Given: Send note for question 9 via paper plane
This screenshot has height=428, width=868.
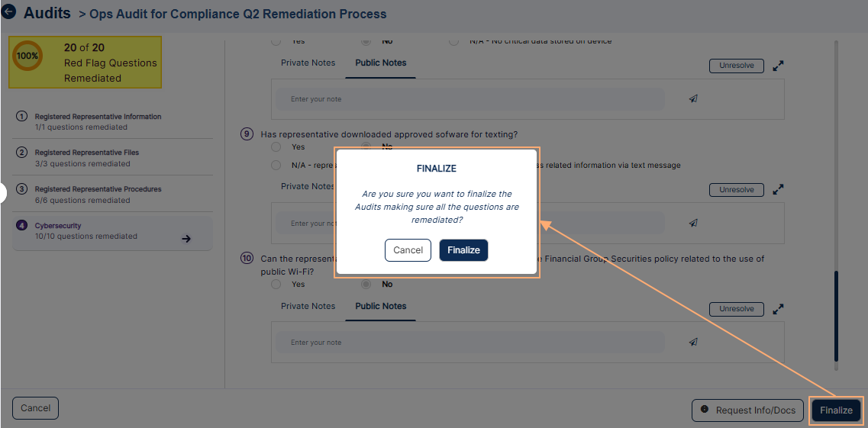Looking at the screenshot, I should pos(693,223).
